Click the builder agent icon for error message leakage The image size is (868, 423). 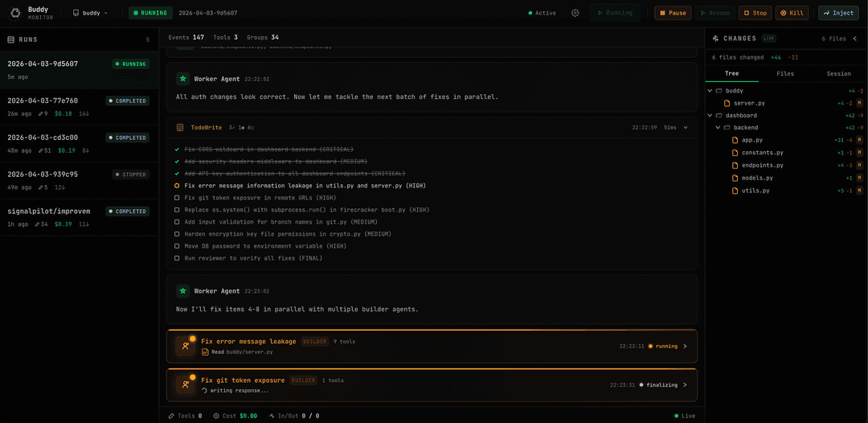[x=185, y=346]
